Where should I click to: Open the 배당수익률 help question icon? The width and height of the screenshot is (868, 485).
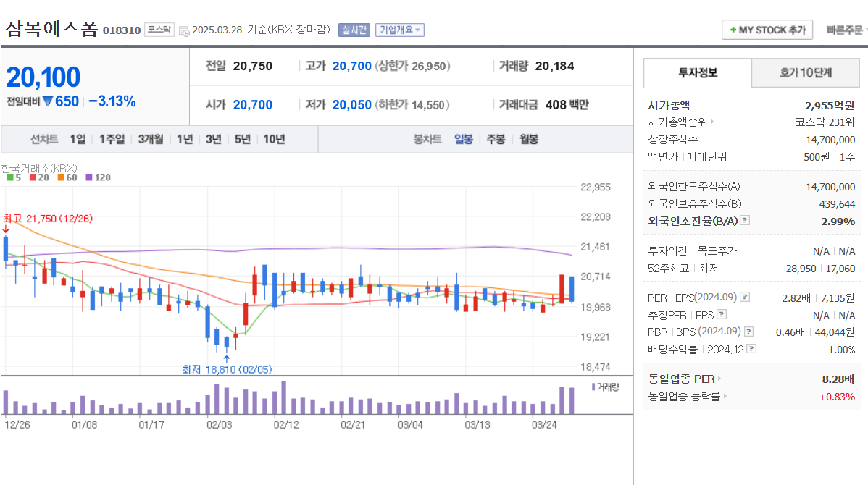point(751,348)
